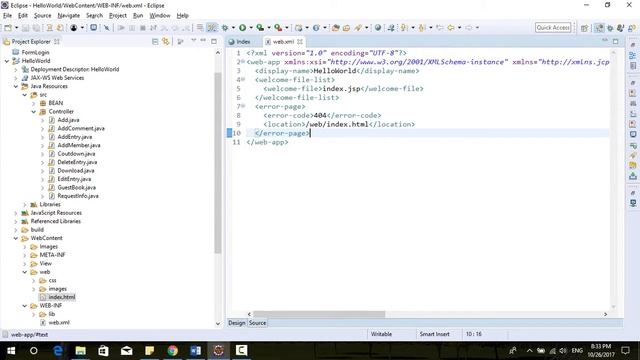Open the Windows Start menu
Viewport: 640px width, 360px height.
point(11,351)
